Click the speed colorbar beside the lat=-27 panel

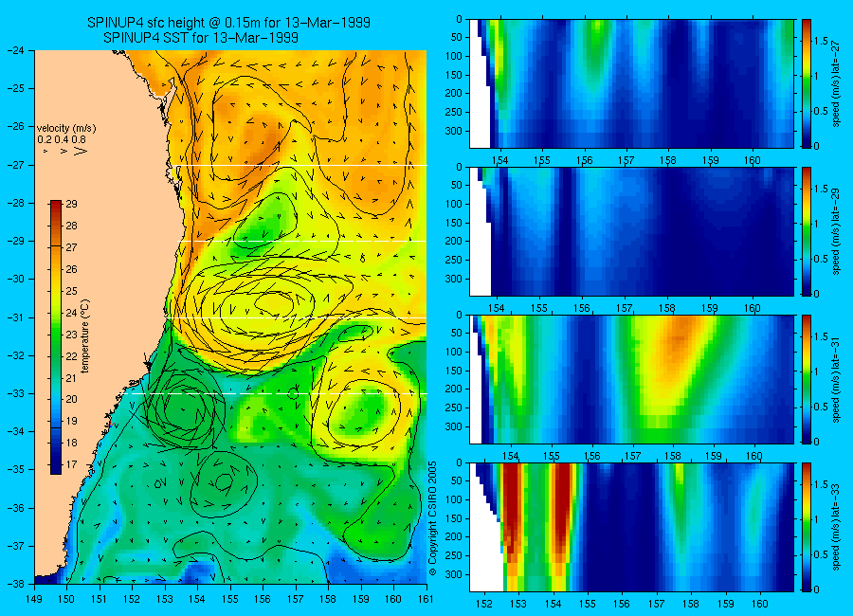coord(806,83)
